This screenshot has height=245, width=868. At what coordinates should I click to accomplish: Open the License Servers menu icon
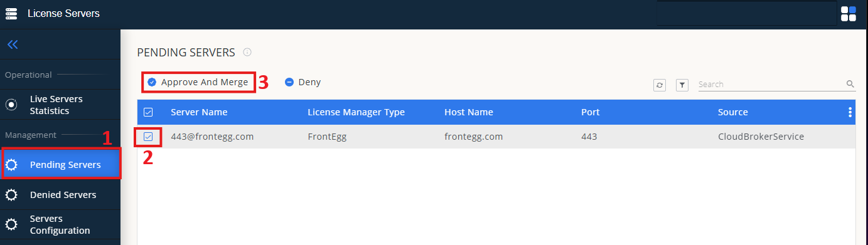point(11,13)
